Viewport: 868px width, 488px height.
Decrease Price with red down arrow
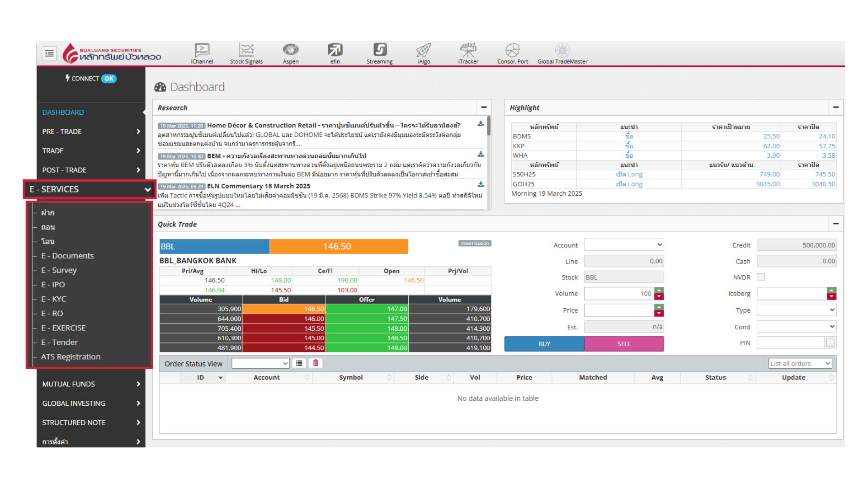(659, 314)
